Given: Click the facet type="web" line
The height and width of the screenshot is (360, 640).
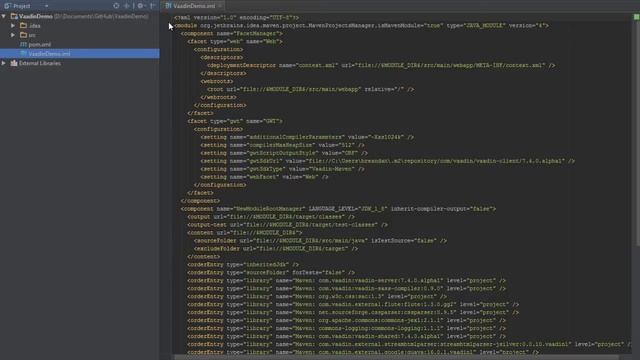Looking at the screenshot, I should point(235,42).
